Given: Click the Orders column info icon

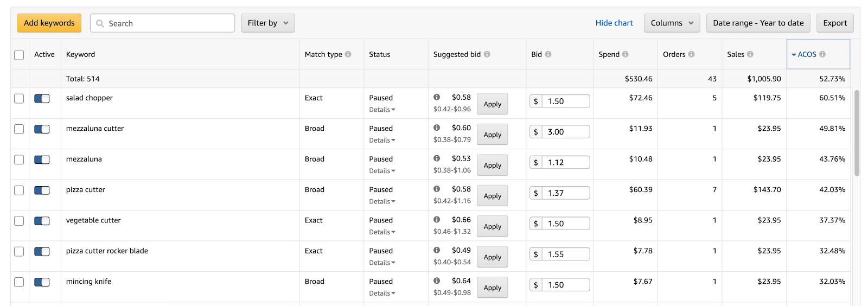Looking at the screenshot, I should pos(691,54).
